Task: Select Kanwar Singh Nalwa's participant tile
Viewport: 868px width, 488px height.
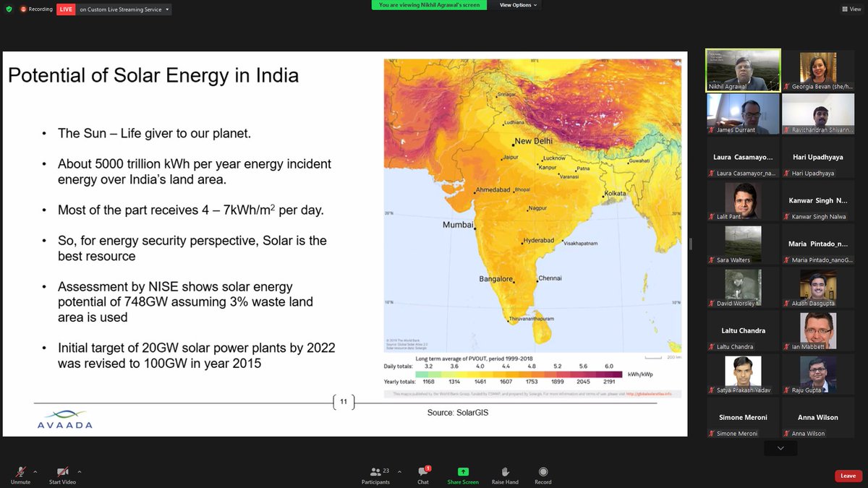Action: [x=818, y=200]
